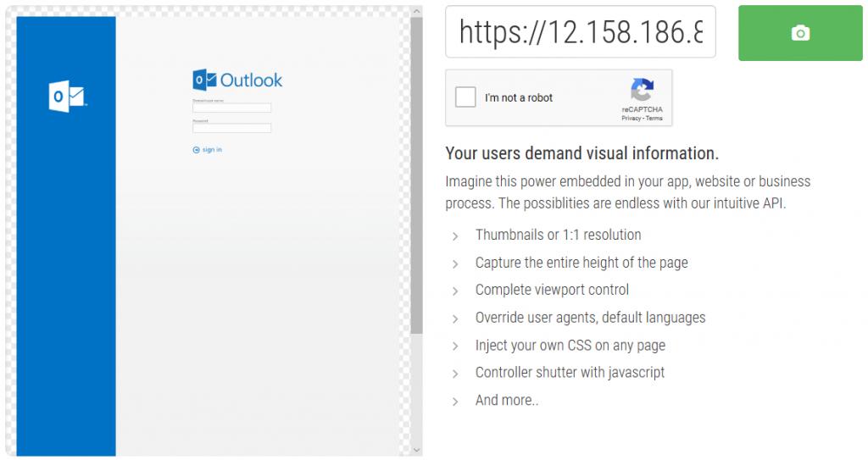Click the Outlook login page screenshot thumbnail
This screenshot has width=868, height=460.
pyautogui.click(x=209, y=236)
